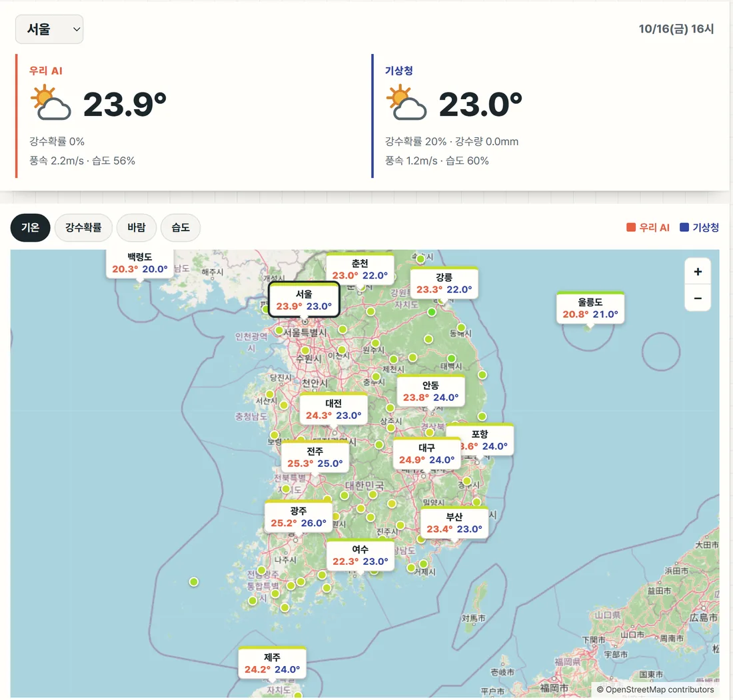733x700 pixels.
Task: Click the 강수확률 0% text
Action: coord(57,141)
